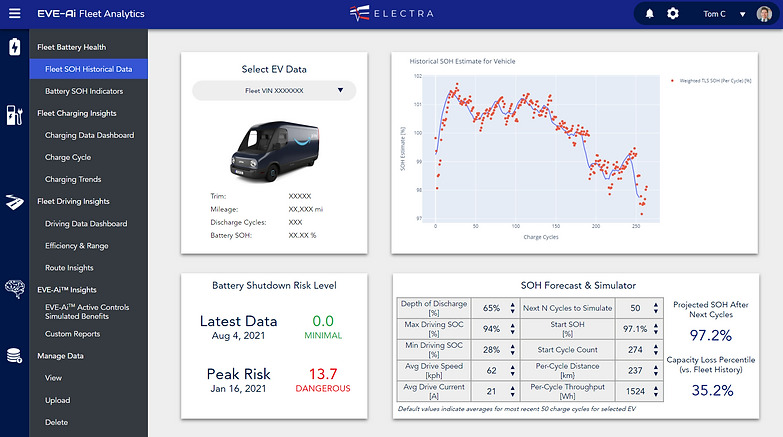Screen dimensions: 783x437
Task: Click the latest risk value 0.0
Action: coord(323,321)
